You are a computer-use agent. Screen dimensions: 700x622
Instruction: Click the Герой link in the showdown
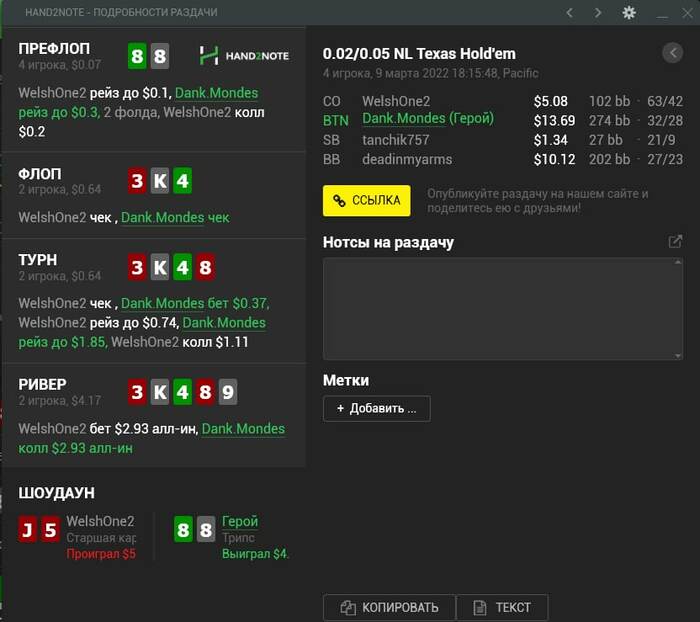pyautogui.click(x=240, y=521)
